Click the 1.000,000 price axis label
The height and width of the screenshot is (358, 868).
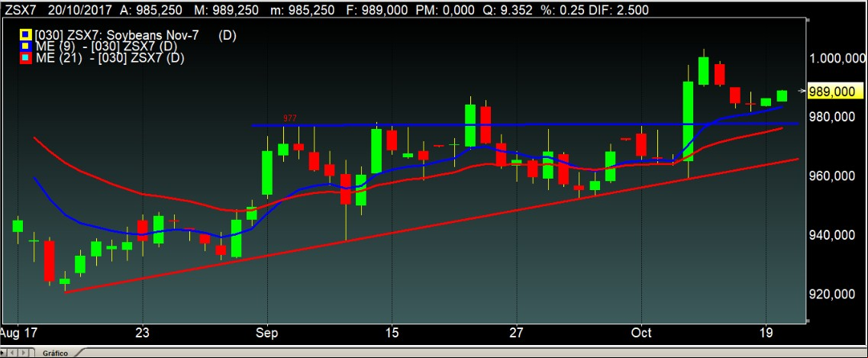tap(837, 59)
